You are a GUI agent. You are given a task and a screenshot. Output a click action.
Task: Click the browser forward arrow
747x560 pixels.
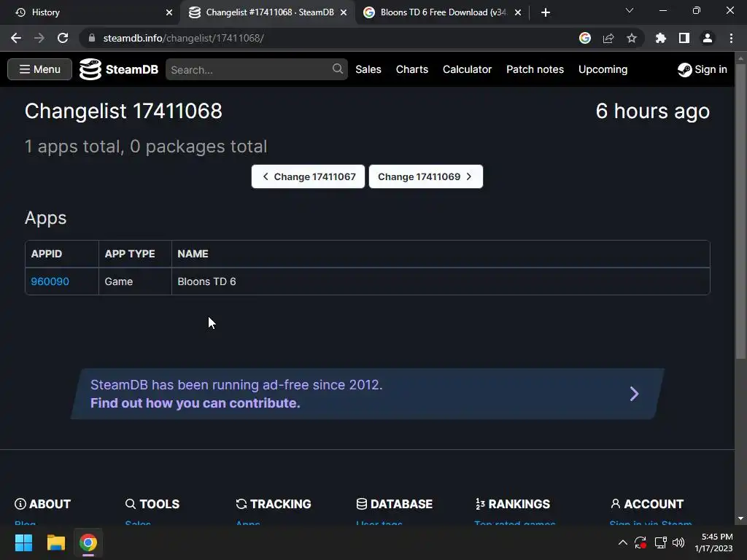point(39,38)
